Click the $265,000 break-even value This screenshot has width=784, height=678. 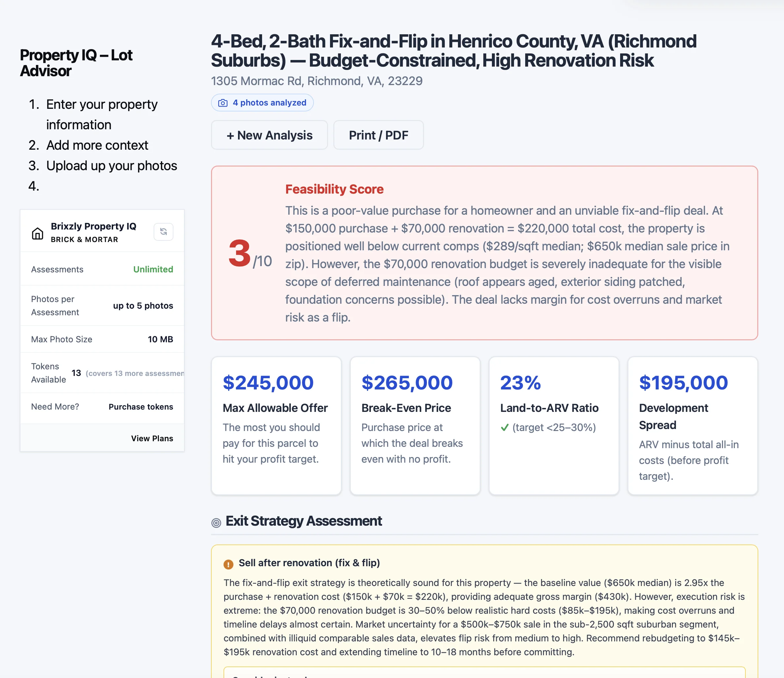click(x=407, y=383)
